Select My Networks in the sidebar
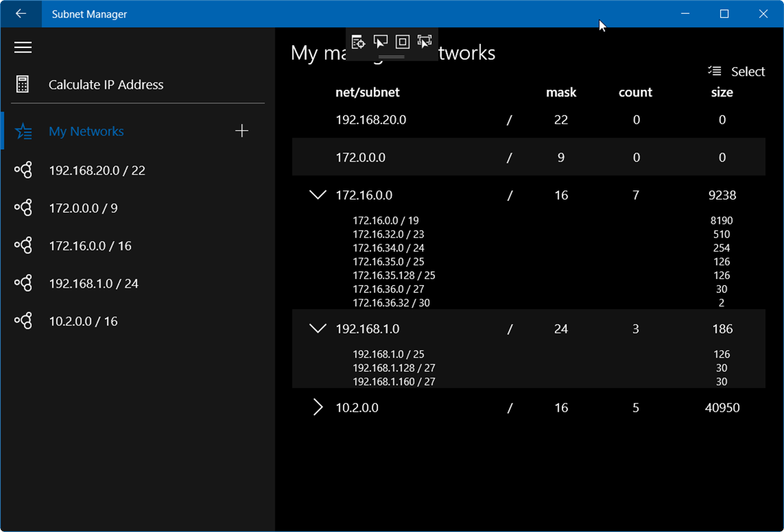The width and height of the screenshot is (784, 532). pos(86,131)
